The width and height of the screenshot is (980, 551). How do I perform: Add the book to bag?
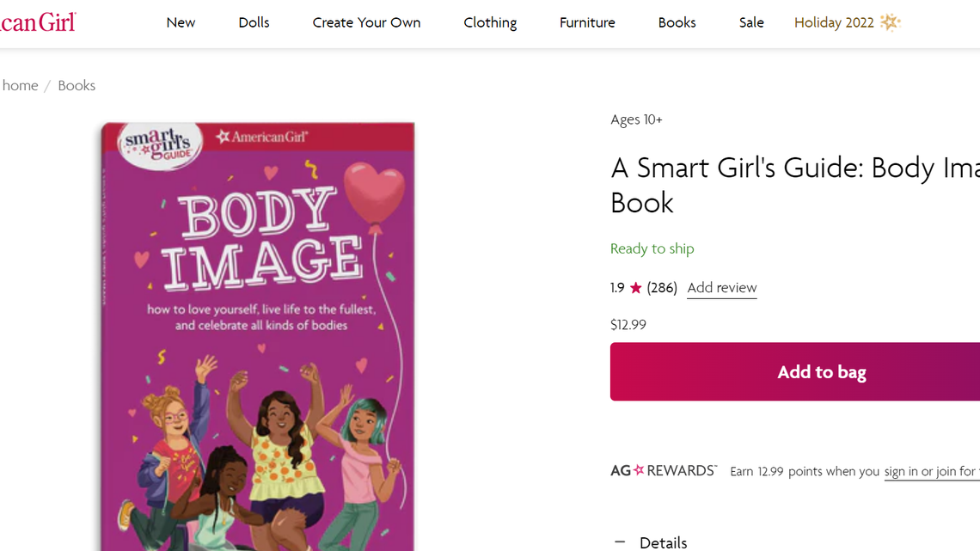pyautogui.click(x=821, y=371)
